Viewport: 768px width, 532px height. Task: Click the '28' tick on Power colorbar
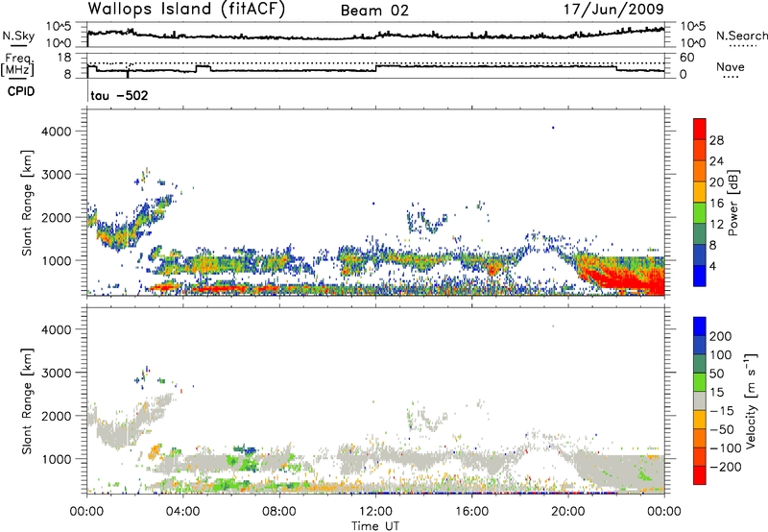[x=716, y=140]
